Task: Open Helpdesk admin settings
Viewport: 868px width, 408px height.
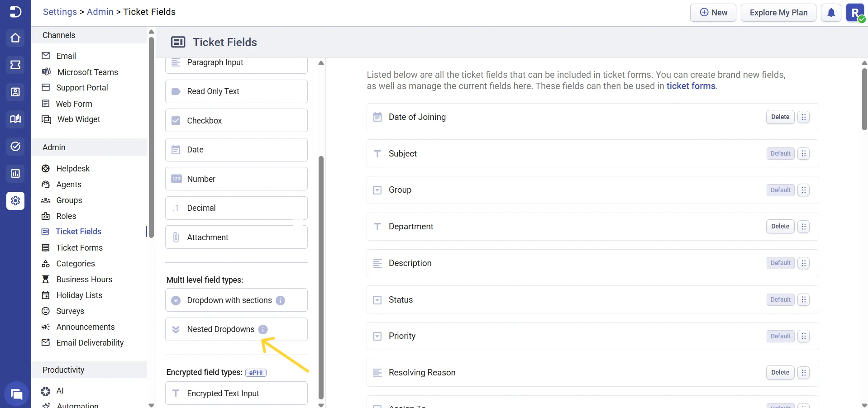Action: tap(73, 169)
